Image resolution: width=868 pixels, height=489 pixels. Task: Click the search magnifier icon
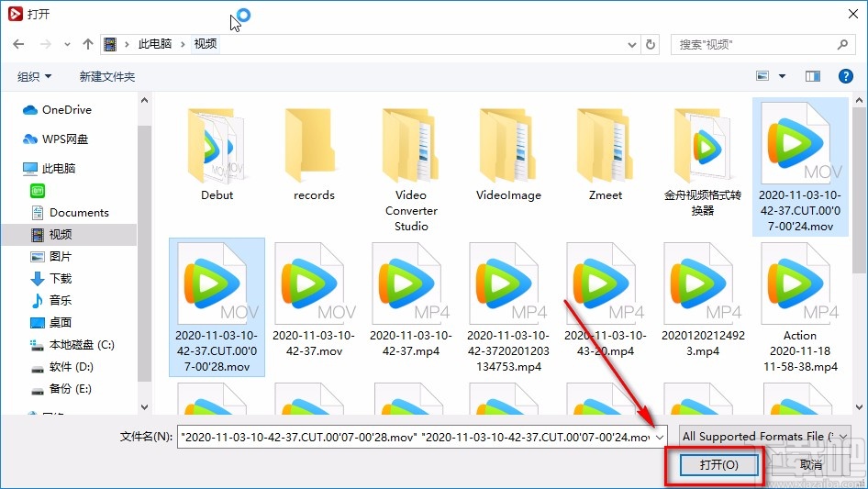point(842,44)
